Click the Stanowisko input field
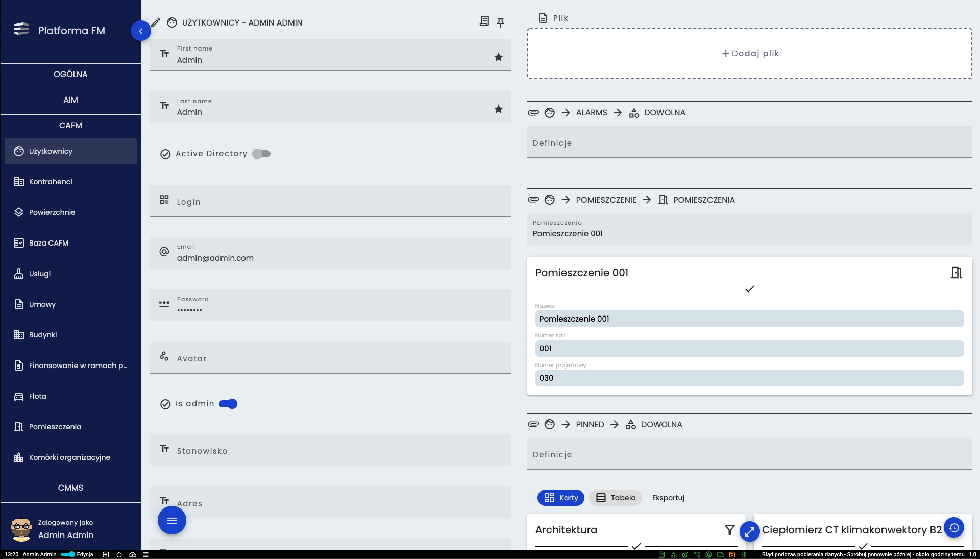This screenshot has height=559, width=980. coord(330,450)
